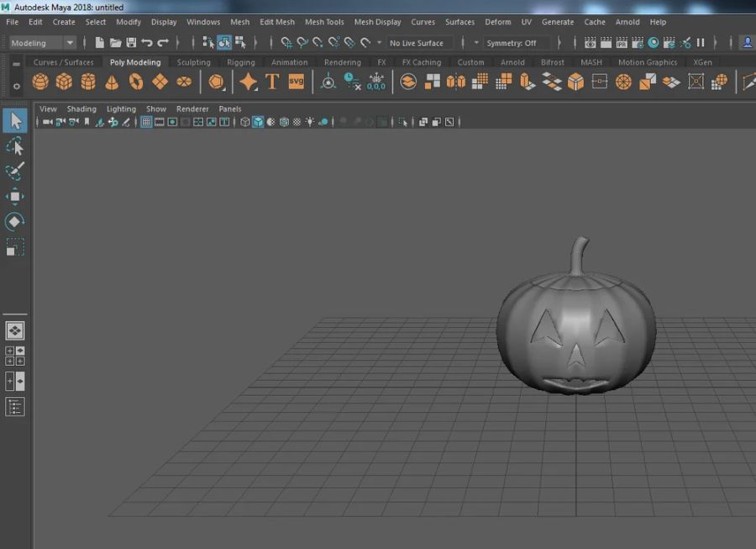The image size is (756, 549).
Task: Create a polygon torus from the shelf
Action: [x=135, y=82]
